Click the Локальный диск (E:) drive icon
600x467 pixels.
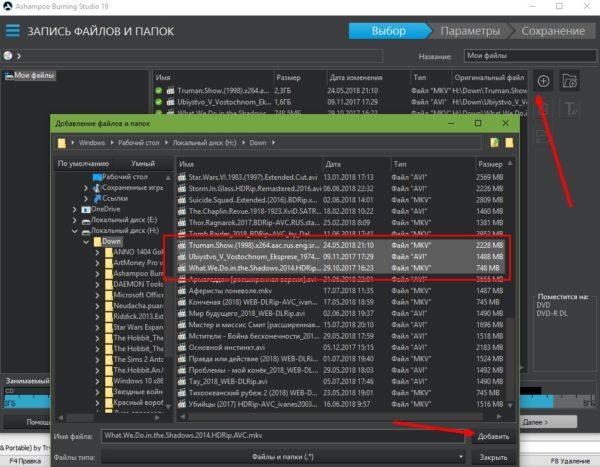(x=86, y=220)
